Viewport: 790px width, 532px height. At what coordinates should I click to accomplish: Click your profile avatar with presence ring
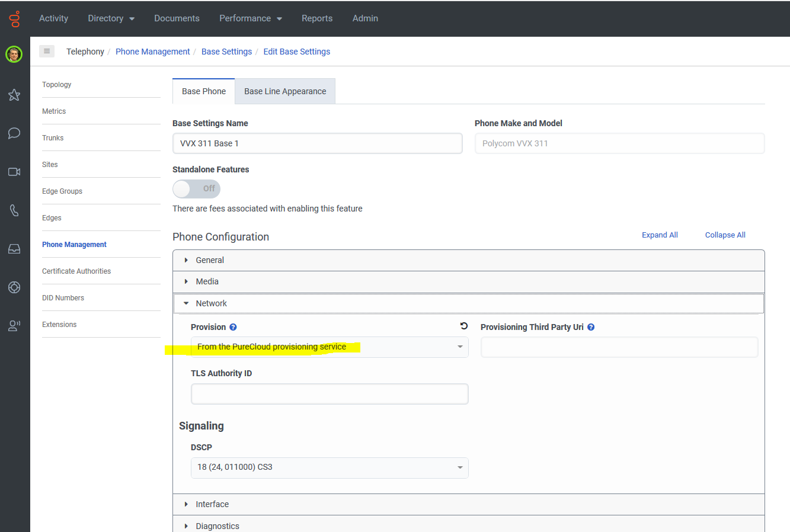coord(14,55)
